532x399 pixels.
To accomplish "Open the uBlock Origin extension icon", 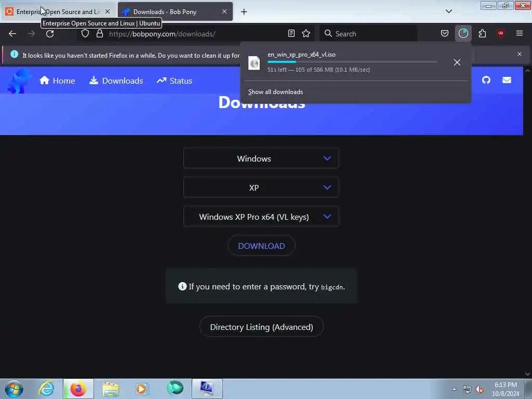I will click(x=501, y=33).
